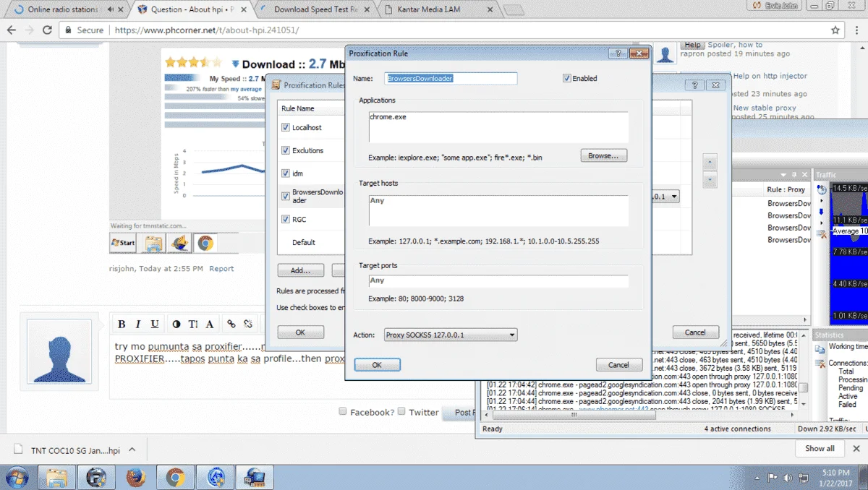
Task: Click Cancel in Proxification Rule dialog
Action: 618,365
